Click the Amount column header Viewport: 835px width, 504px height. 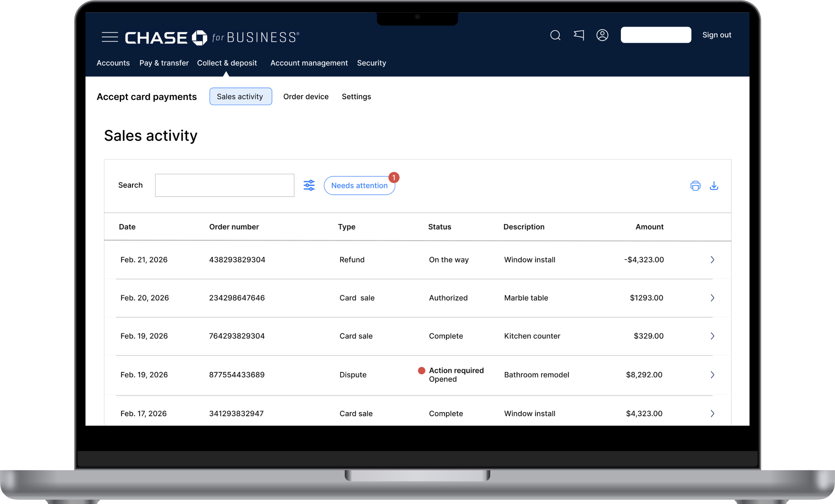point(649,227)
